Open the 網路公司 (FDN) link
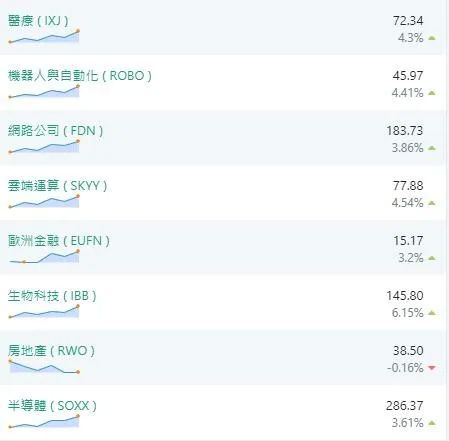This screenshot has height=441, width=449. coord(55,131)
